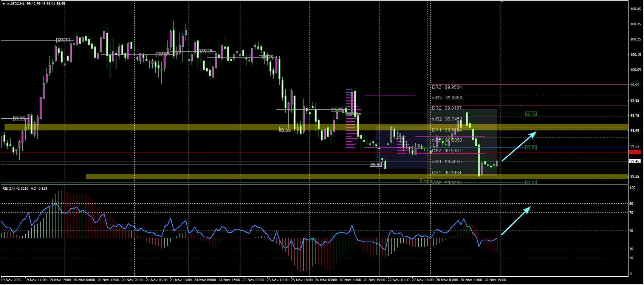Select the 99.66 price level label
Viewport: 644px width, 285px height.
pyautogui.click(x=285, y=129)
